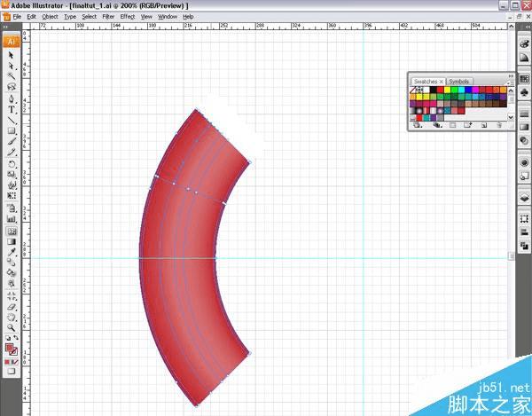The image size is (532, 416).
Task: Open the Layers panel dock icon
Action: tap(524, 198)
